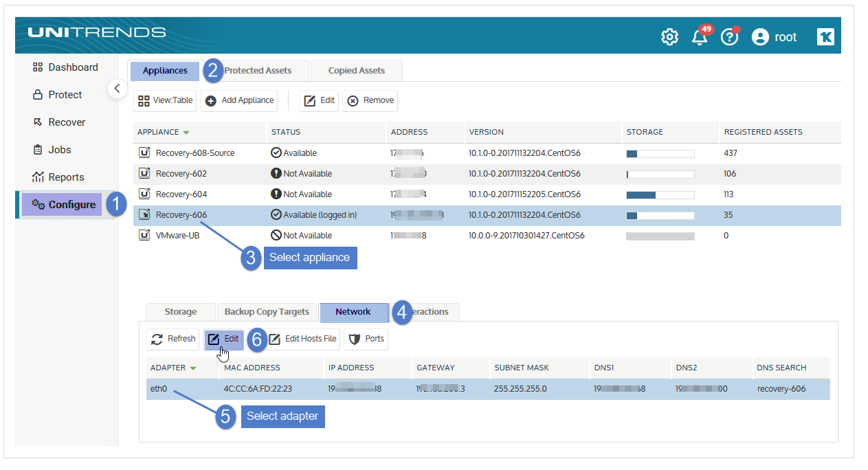The height and width of the screenshot is (470, 868).
Task: Switch to the Appliances tab
Action: (165, 71)
